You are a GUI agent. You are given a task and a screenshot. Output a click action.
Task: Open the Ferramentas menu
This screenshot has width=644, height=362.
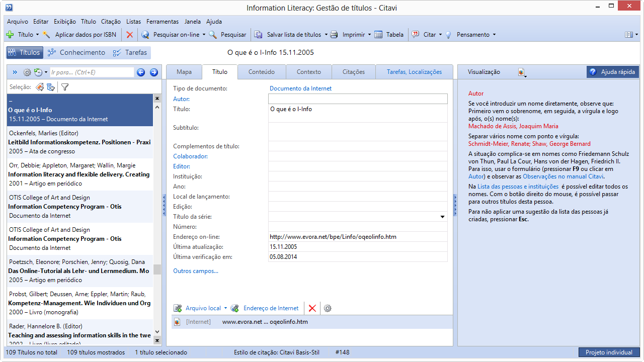pyautogui.click(x=163, y=22)
